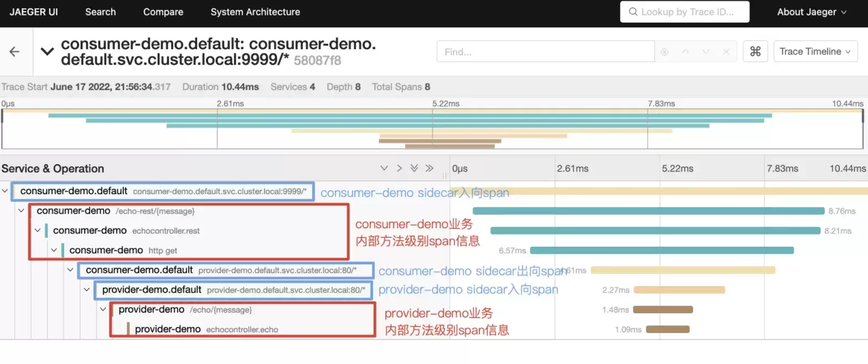Collapse the consumer-demo.default provider-demo outbound span chevron
Image resolution: width=868 pixels, height=364 pixels.
70,270
